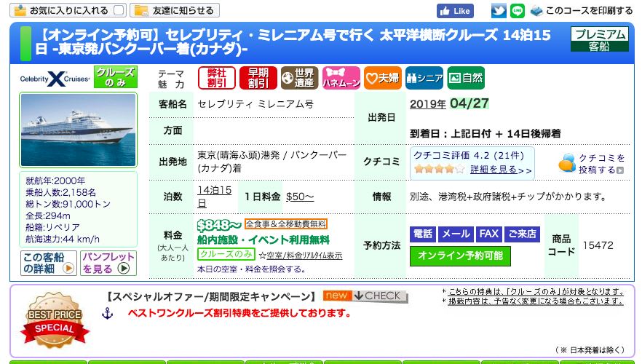The height and width of the screenshot is (364, 642).
Task: Click the outlined クルーズのみ tag under price
Action: (226, 254)
